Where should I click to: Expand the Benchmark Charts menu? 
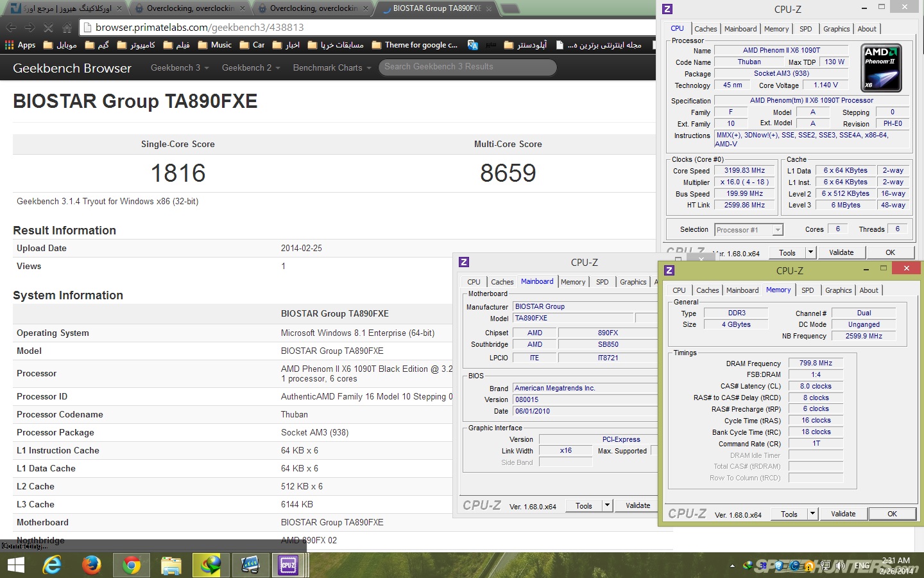coord(332,67)
